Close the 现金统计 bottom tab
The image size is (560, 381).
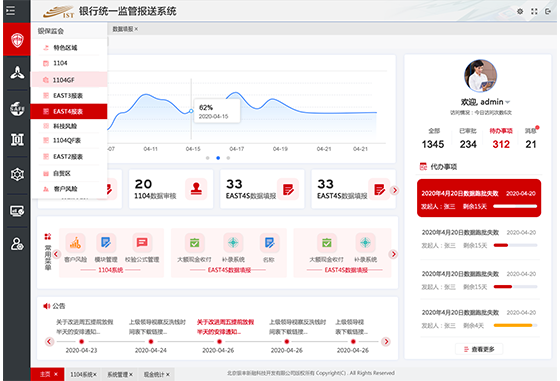[168, 375]
